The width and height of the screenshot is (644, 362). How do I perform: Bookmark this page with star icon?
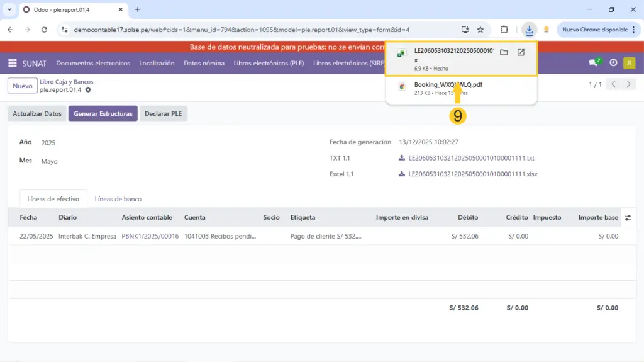(480, 30)
